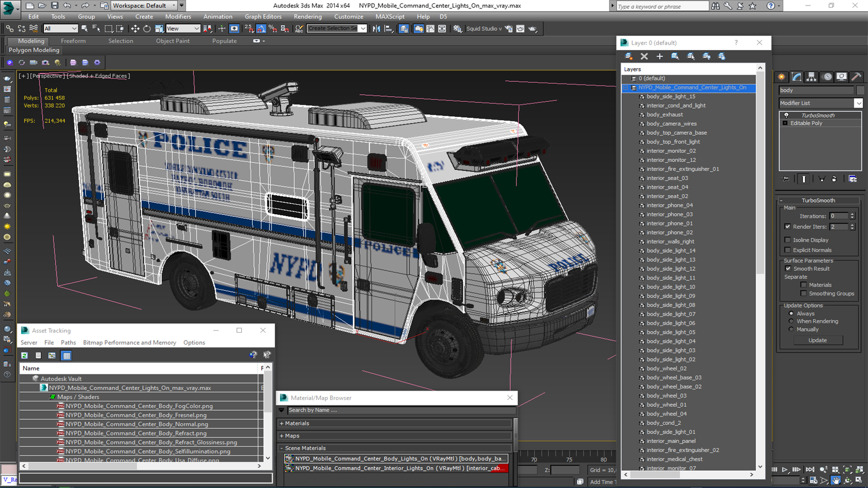Open reference coordinate View dropdown
Screen dimensions: 868x488
[x=183, y=28]
